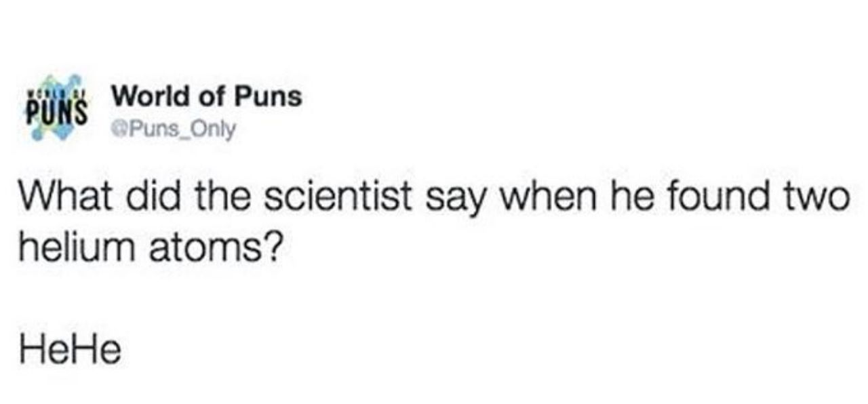Click the word "What" starting the tweet
This screenshot has width=868, height=404.
[x=58, y=199]
